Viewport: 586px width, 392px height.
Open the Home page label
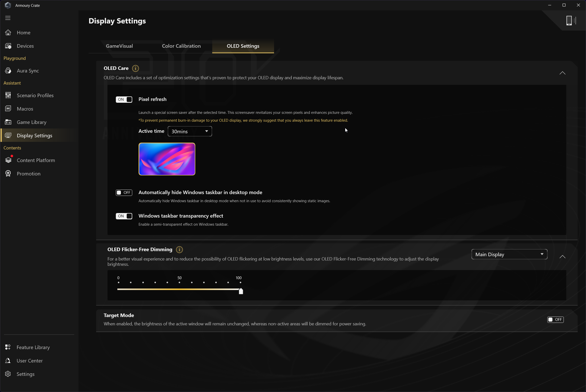pos(24,33)
